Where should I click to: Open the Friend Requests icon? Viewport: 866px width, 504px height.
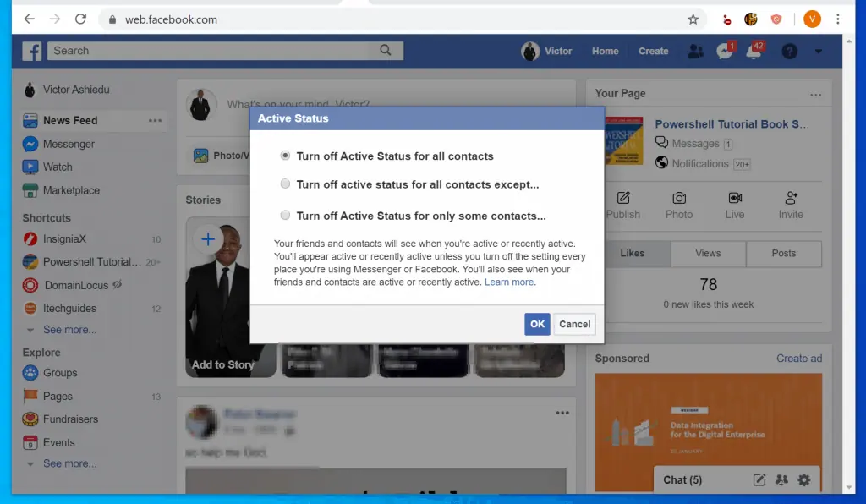tap(695, 52)
